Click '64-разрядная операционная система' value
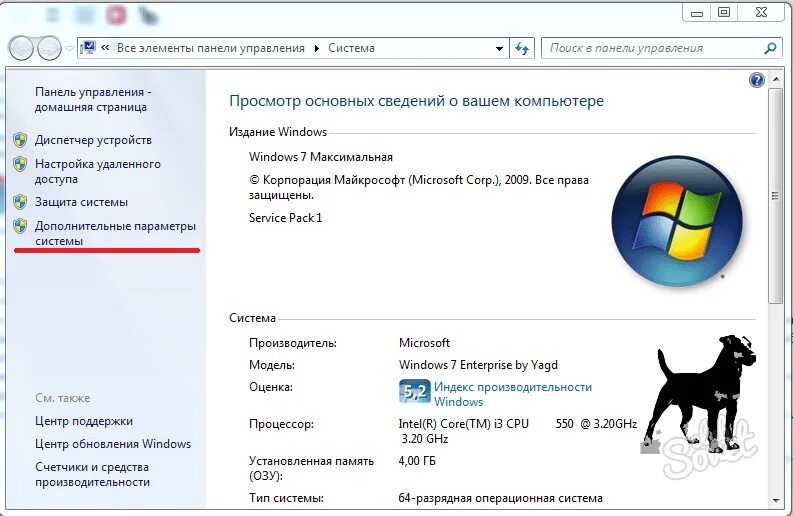This screenshot has width=793, height=516. [x=501, y=498]
